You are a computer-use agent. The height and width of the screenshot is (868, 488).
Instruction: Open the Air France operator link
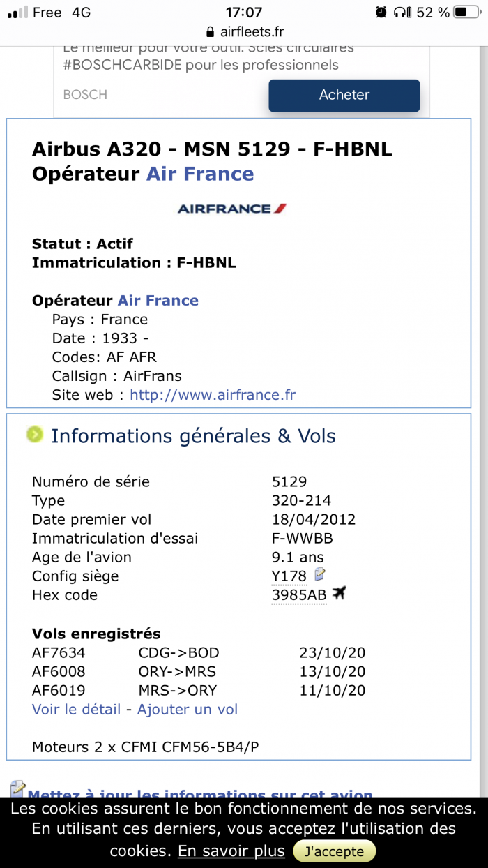tap(158, 301)
